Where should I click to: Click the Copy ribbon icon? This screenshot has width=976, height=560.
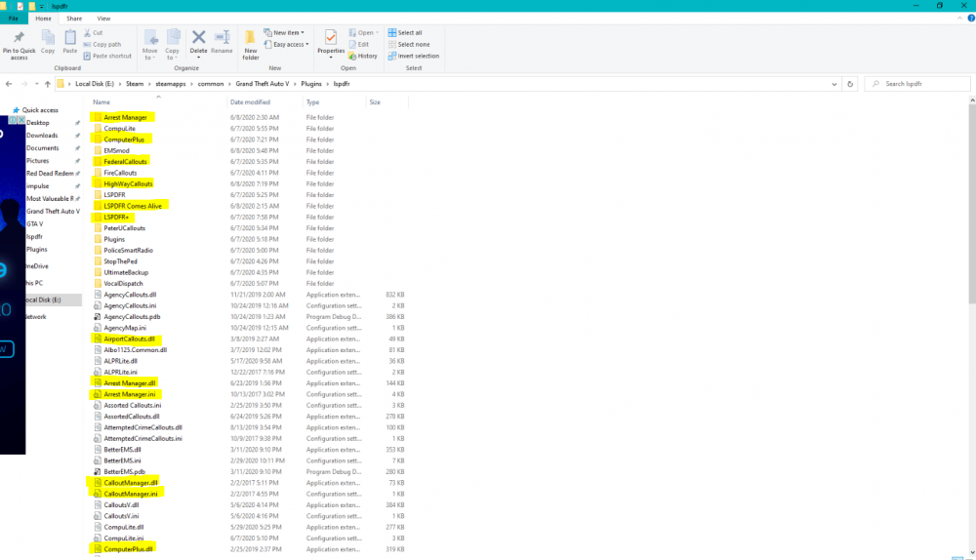[48, 42]
